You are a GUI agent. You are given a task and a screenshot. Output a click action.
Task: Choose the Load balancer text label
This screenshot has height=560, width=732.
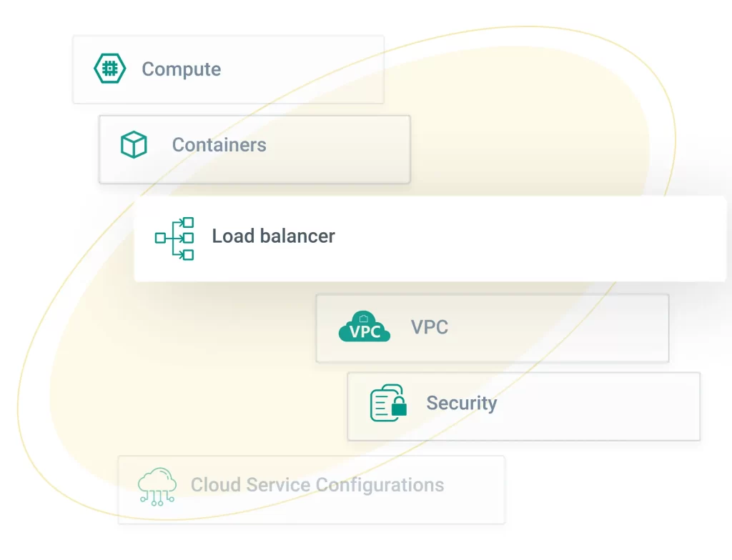273,236
